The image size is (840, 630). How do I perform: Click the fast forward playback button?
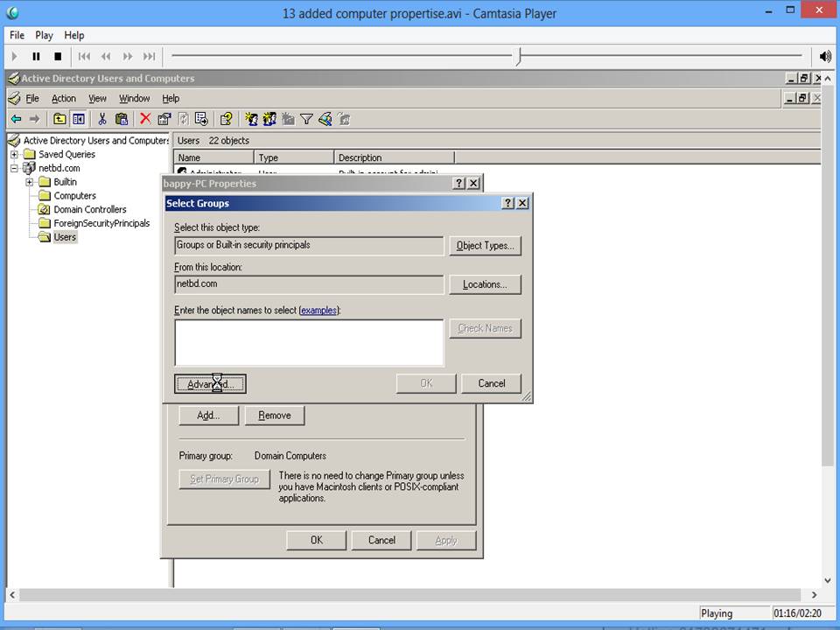pyautogui.click(x=128, y=56)
